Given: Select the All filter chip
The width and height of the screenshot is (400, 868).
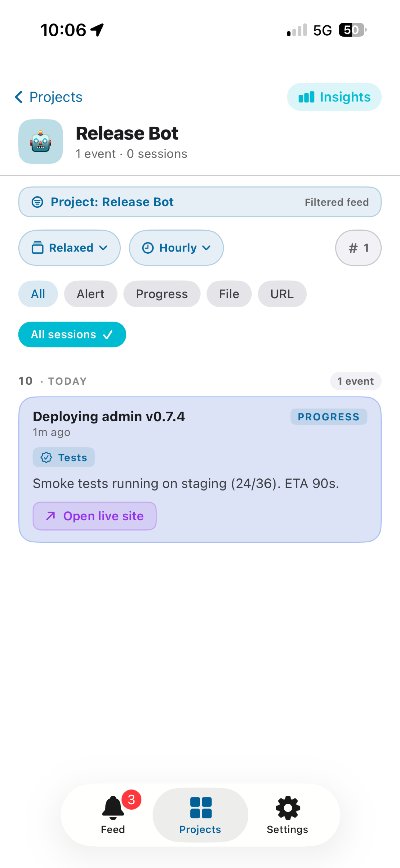Looking at the screenshot, I should pyautogui.click(x=38, y=294).
